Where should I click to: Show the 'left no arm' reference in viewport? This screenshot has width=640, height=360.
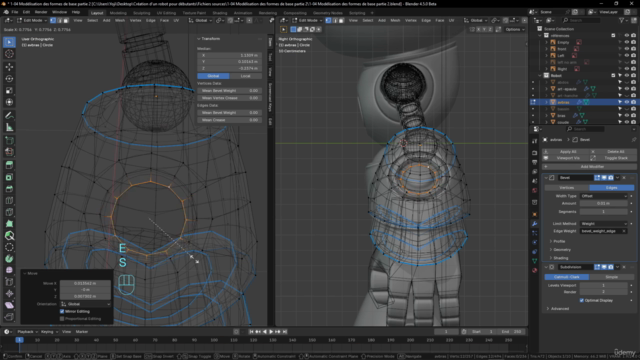tap(627, 62)
